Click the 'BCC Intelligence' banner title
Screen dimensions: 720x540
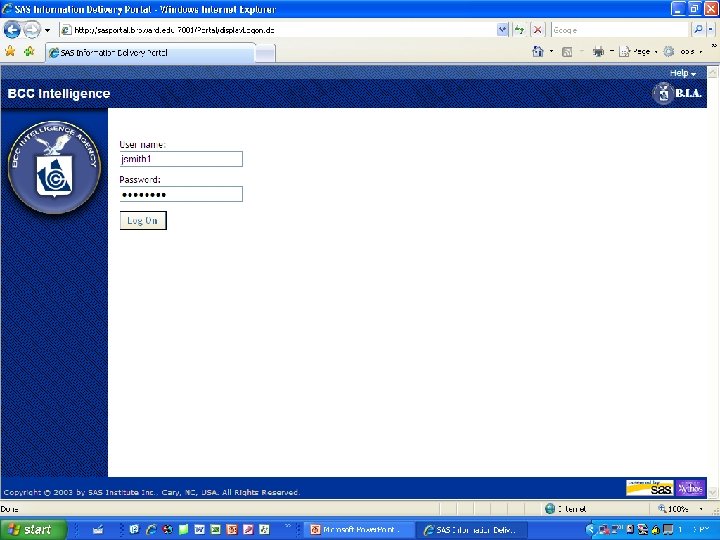click(59, 94)
